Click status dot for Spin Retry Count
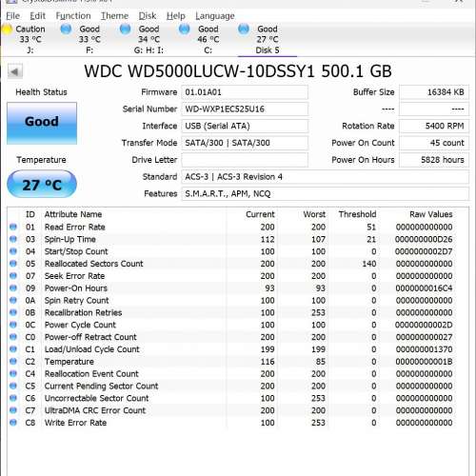Viewport: 476px width, 476px height. 13,300
